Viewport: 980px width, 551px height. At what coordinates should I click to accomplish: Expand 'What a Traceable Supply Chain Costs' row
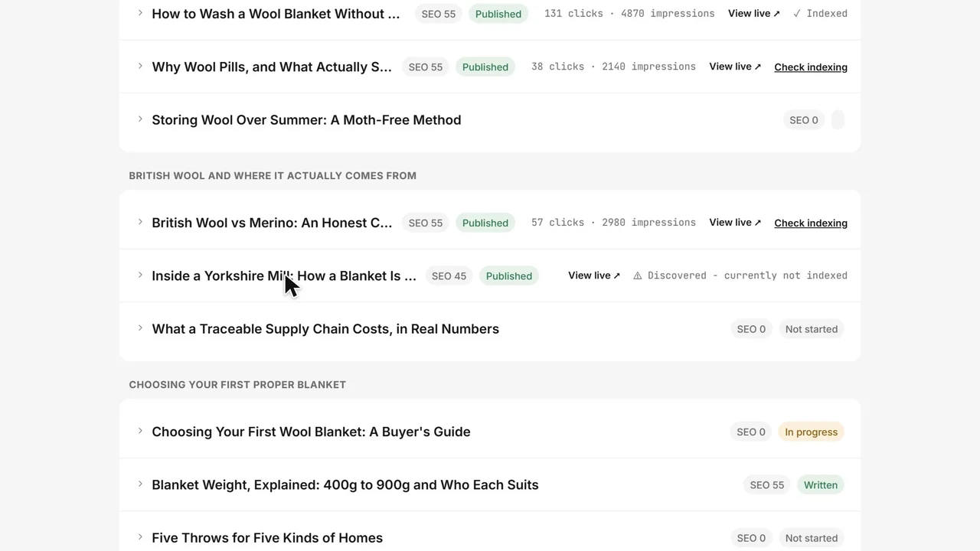140,328
